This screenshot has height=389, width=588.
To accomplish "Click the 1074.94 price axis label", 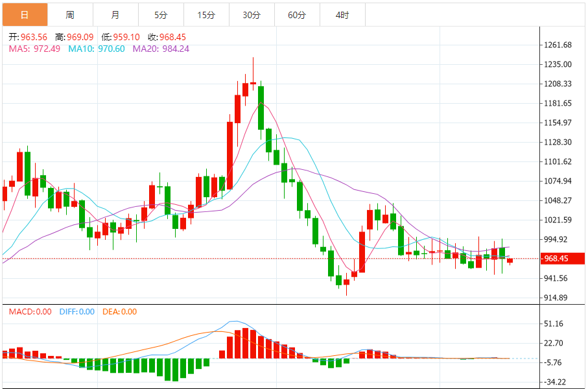I will point(558,181).
